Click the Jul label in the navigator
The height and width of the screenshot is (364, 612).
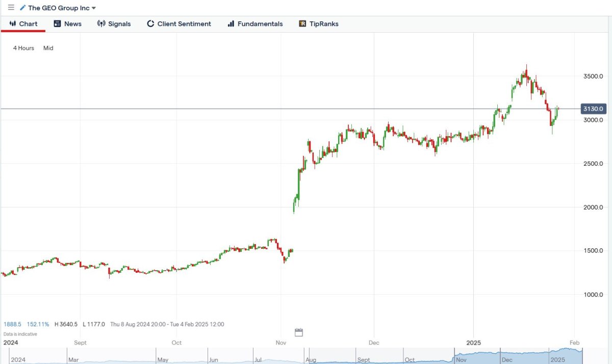(258, 360)
